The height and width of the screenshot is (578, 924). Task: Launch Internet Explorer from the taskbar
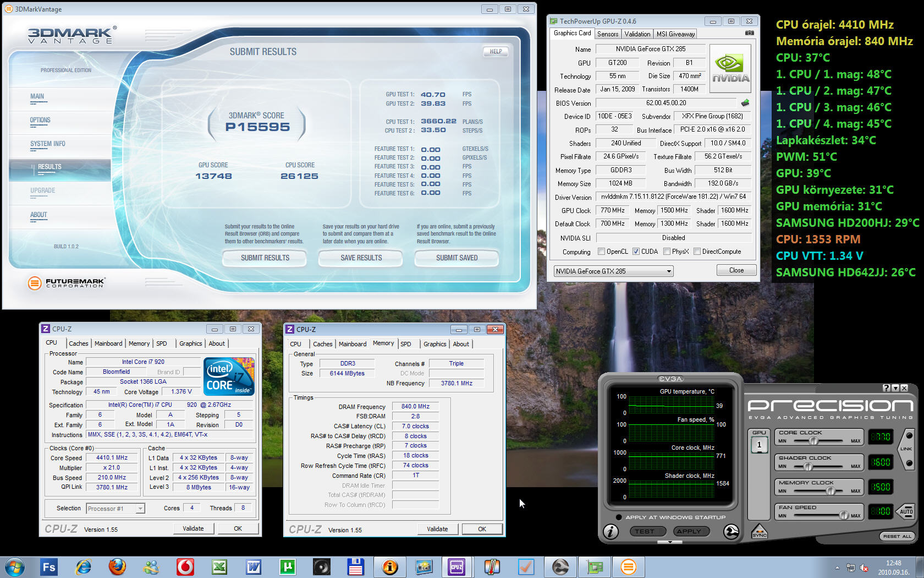(83, 566)
